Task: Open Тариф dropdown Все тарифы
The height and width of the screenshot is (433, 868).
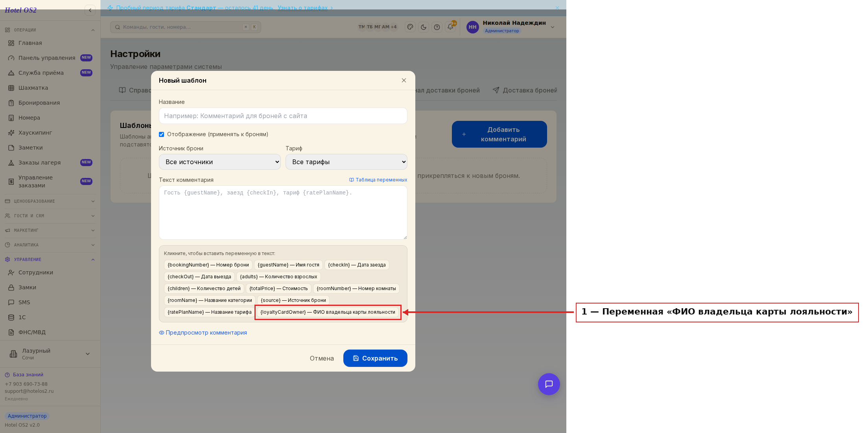Action: [346, 162]
